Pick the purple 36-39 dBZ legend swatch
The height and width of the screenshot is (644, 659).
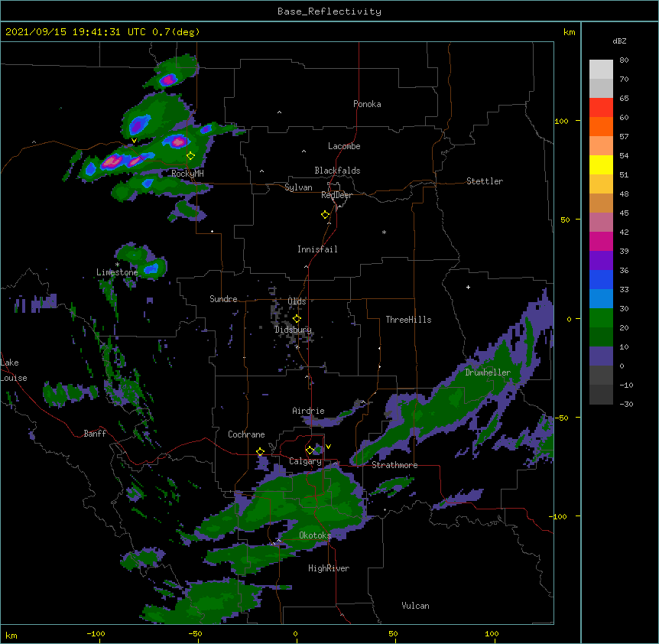tap(601, 261)
